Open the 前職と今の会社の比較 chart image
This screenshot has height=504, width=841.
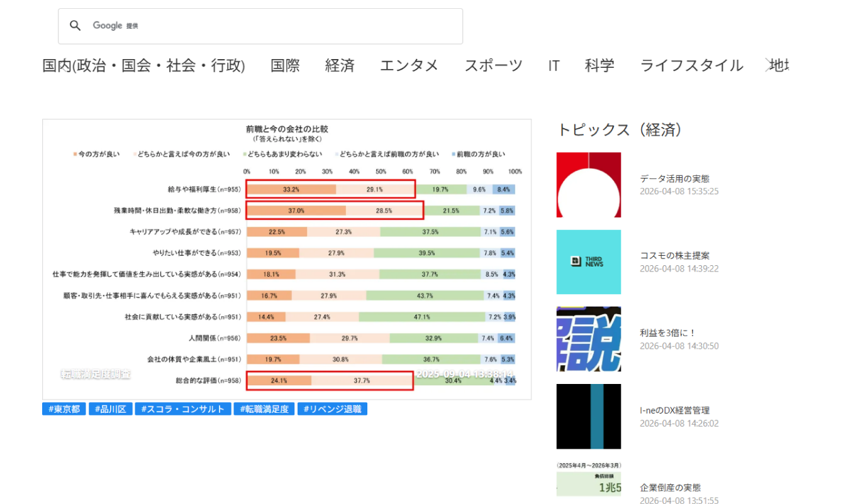tap(287, 259)
